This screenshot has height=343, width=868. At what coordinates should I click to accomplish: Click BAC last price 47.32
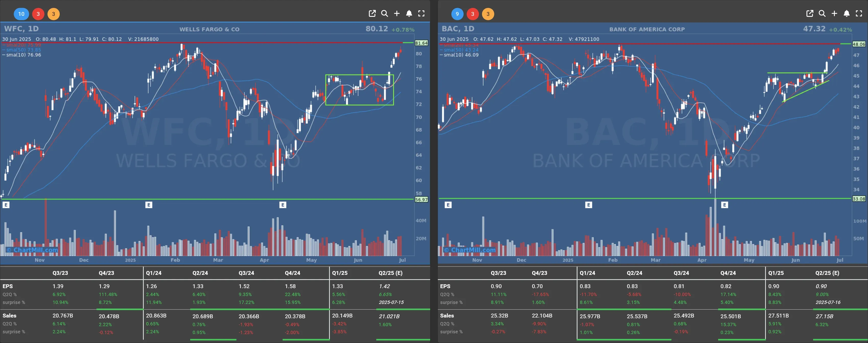click(x=814, y=29)
